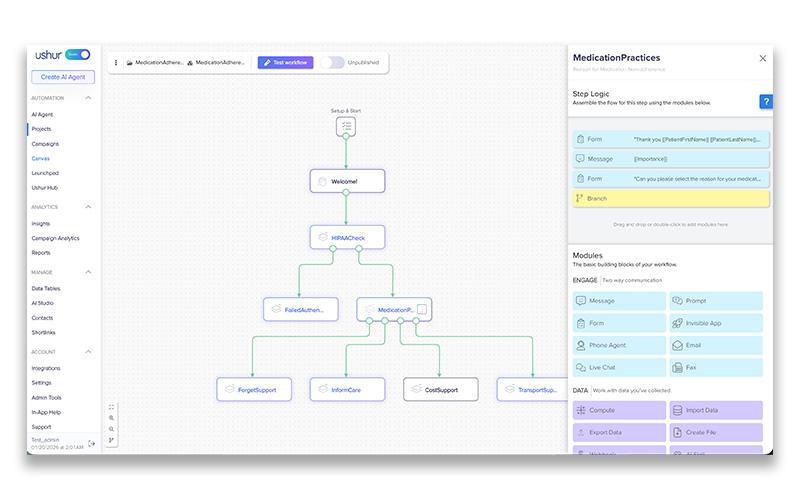
Task: Click the checkbox on the MedicationP... node
Action: click(x=422, y=309)
